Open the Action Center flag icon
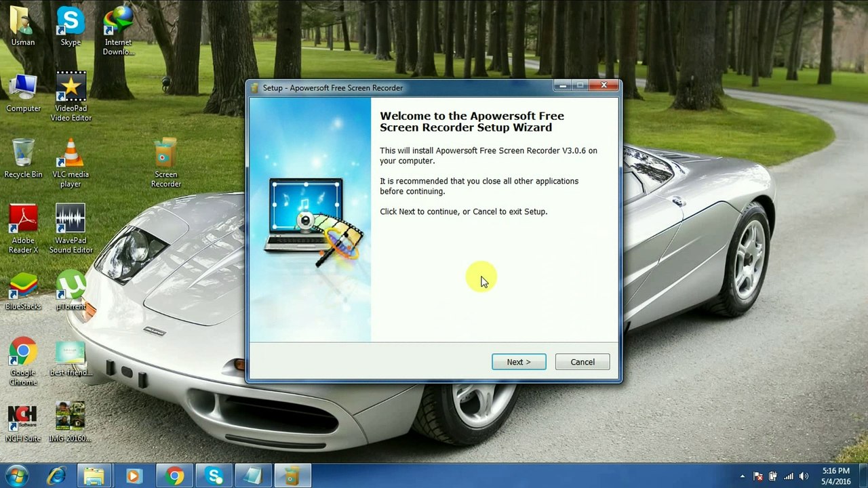The image size is (868, 488). (758, 476)
